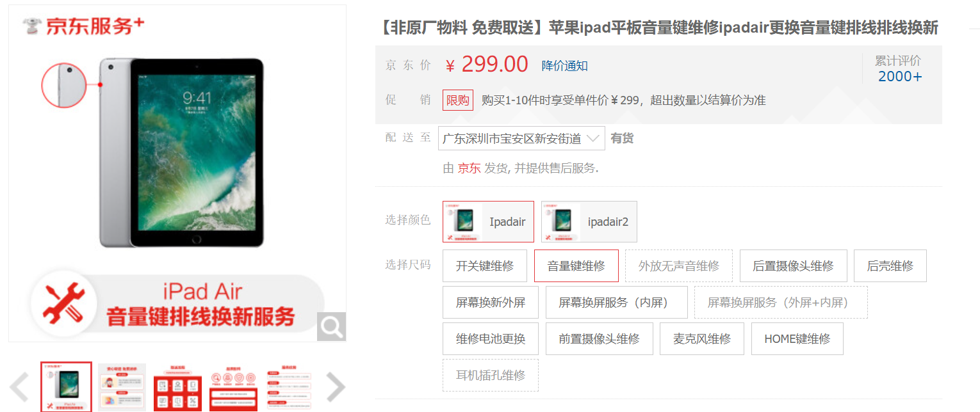Pick the 后置摄像头维修 option

[793, 266]
